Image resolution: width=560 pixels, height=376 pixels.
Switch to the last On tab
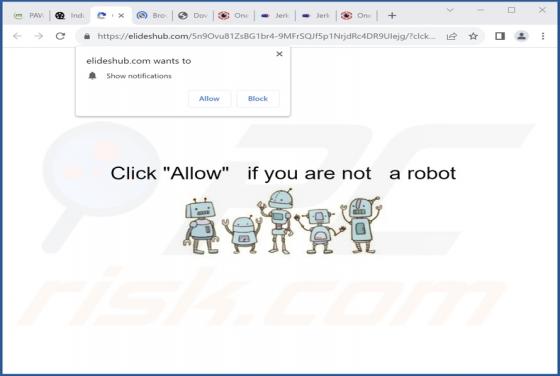356,16
